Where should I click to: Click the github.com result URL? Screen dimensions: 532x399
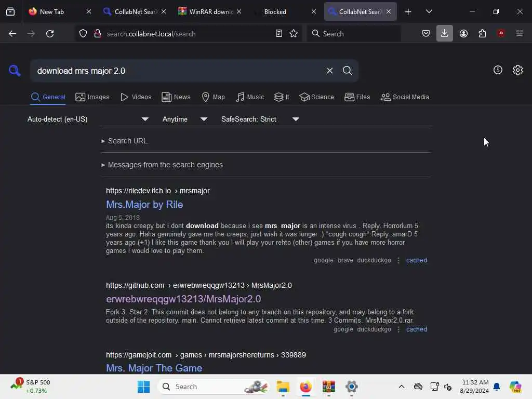tap(199, 285)
